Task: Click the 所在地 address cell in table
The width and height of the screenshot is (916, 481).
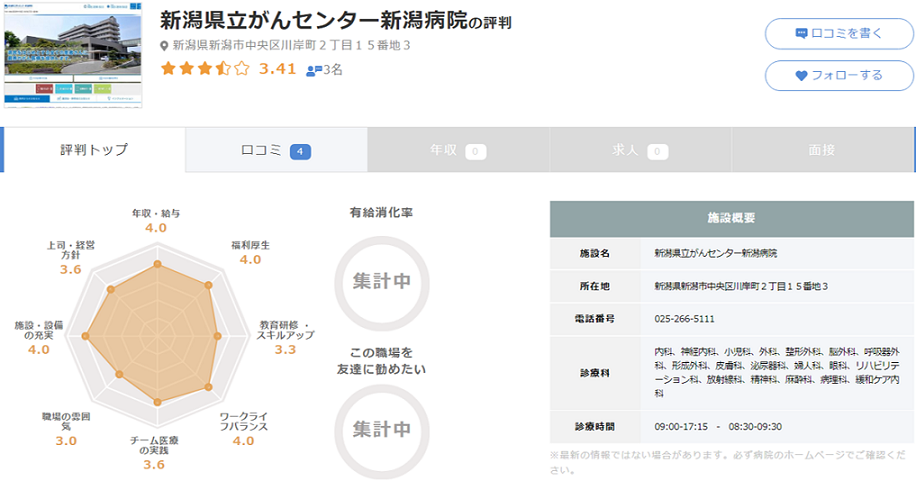Action: pos(777,286)
